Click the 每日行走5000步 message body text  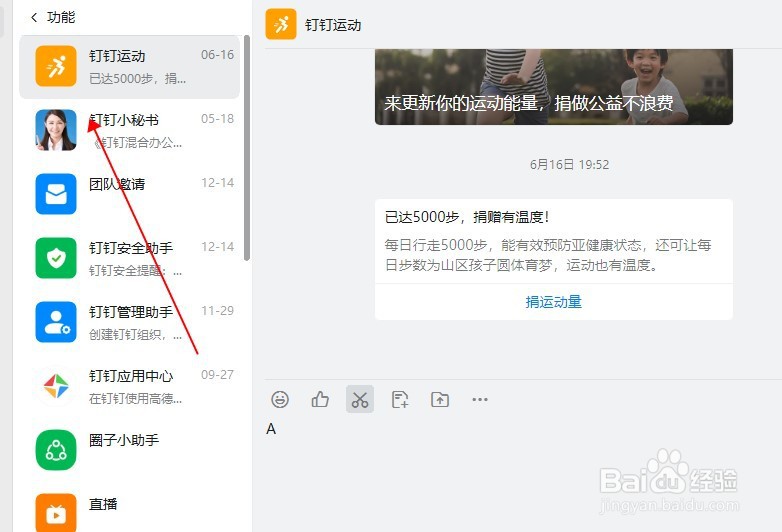[548, 255]
